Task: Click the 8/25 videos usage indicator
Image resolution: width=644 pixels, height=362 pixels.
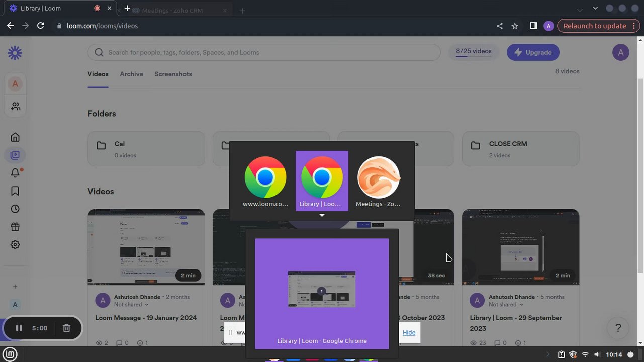Action: coord(474,52)
